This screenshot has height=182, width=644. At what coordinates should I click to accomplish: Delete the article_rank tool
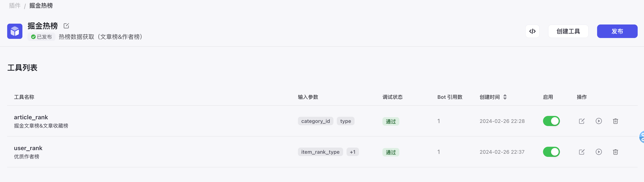615,121
